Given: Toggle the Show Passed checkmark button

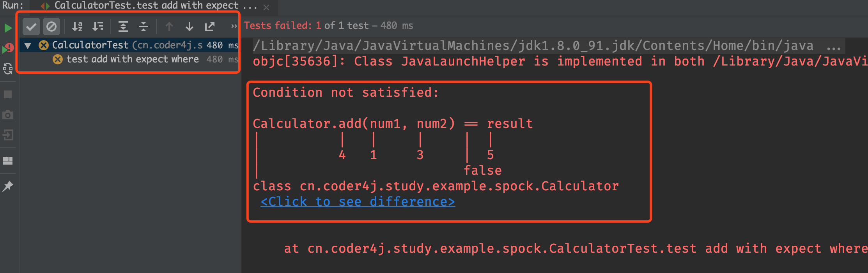Looking at the screenshot, I should tap(31, 27).
